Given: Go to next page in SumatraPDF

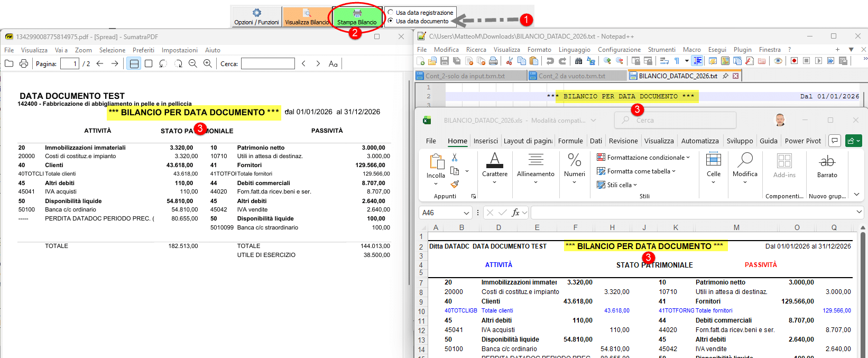Looking at the screenshot, I should pos(115,63).
